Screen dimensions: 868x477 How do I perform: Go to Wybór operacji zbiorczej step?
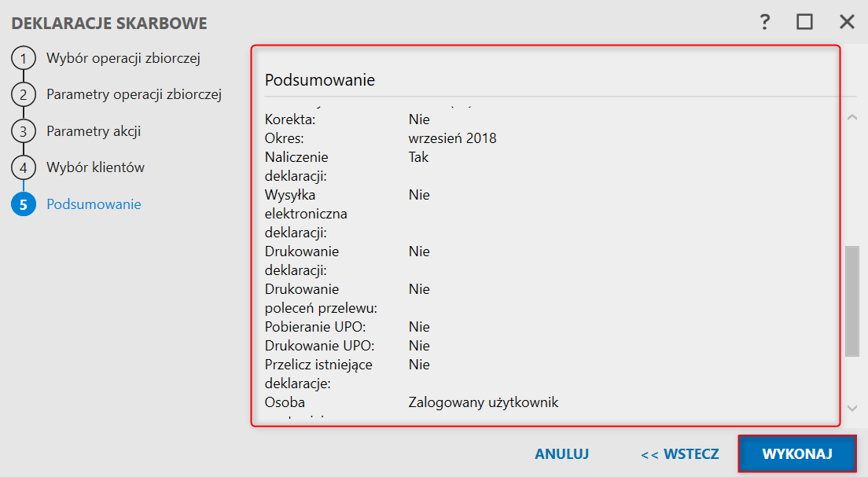point(123,58)
